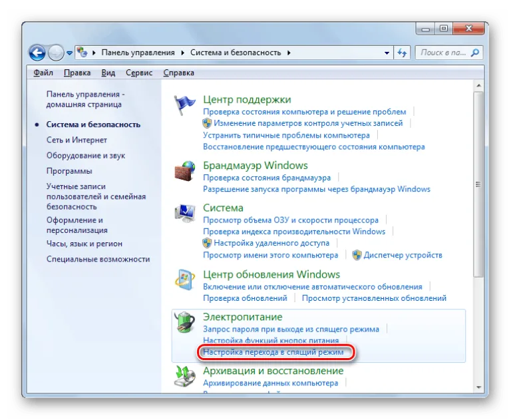Click the scrollbar down arrow
This screenshot has height=420, width=511.
coord(478,387)
